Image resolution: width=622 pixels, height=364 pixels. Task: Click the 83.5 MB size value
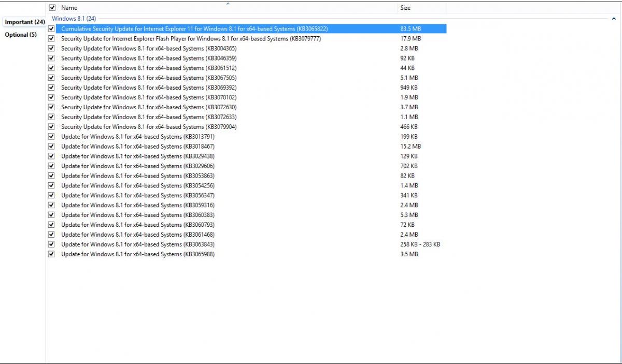click(411, 29)
